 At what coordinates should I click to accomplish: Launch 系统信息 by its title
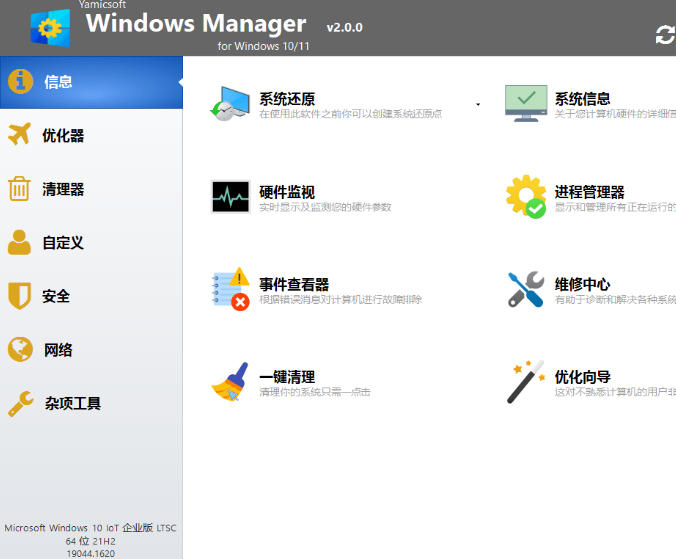[x=582, y=99]
